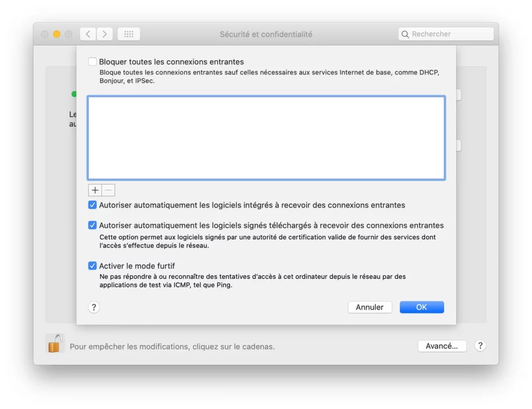This screenshot has height=409, width=532.
Task: Disable Activer le mode furtif
Action: (x=92, y=266)
